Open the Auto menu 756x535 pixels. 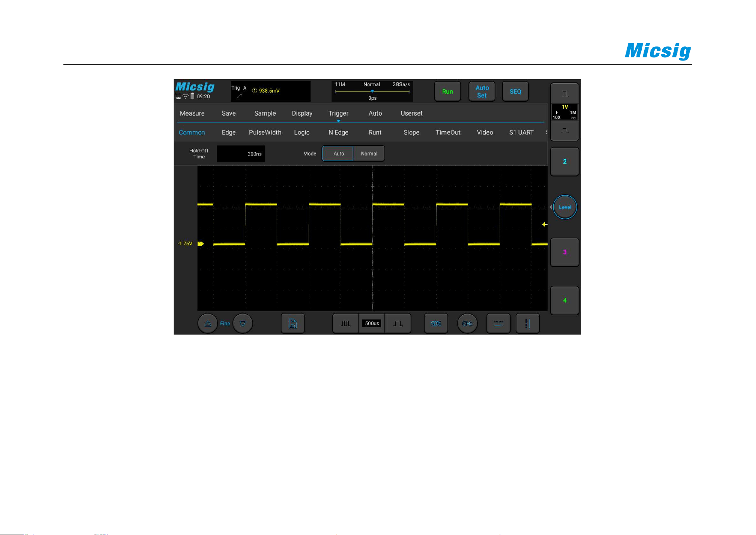pos(375,114)
